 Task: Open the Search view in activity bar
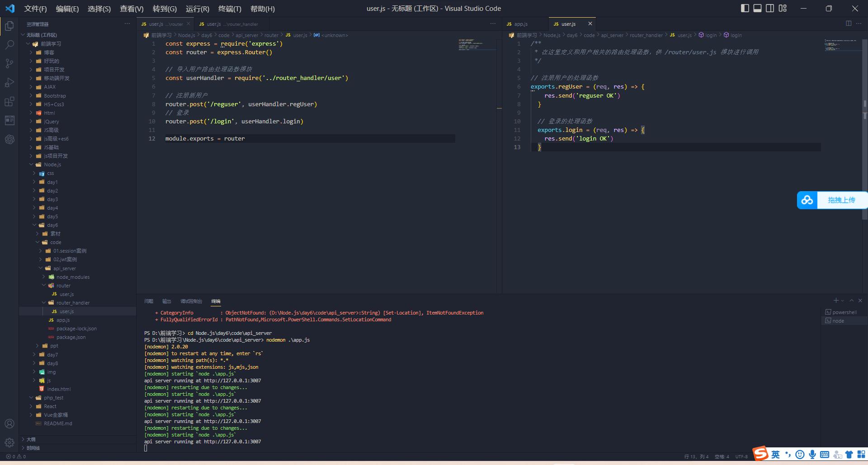coord(9,45)
